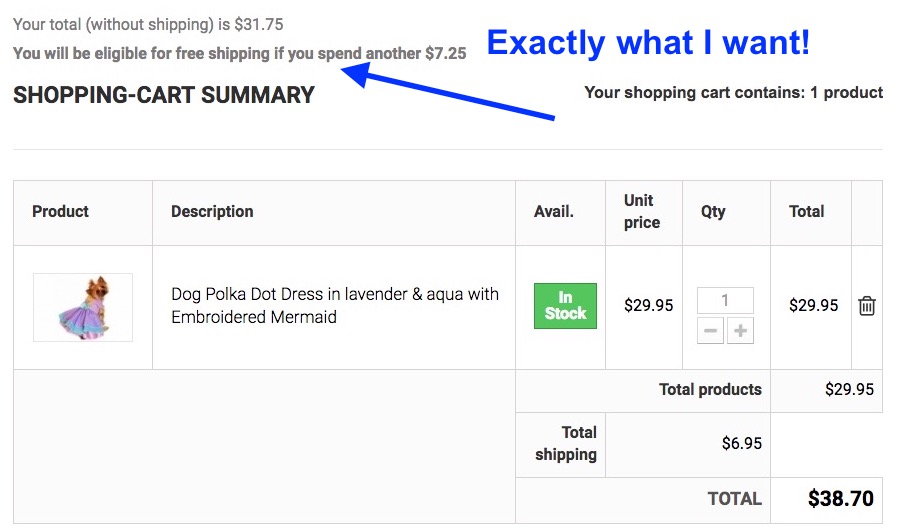Click the quantity input field showing 1
The height and width of the screenshot is (532, 919).
[725, 301]
